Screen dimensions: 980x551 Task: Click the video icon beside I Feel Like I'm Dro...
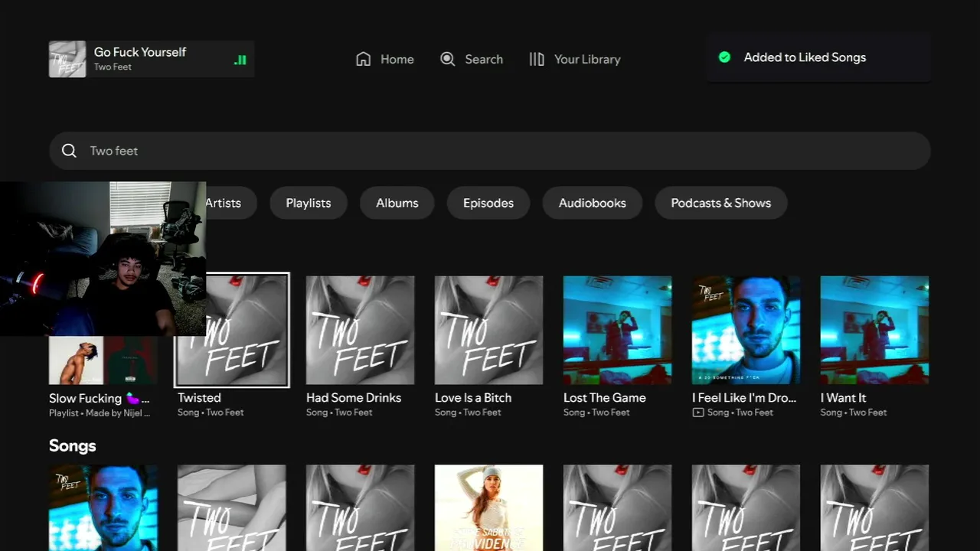[x=697, y=412]
